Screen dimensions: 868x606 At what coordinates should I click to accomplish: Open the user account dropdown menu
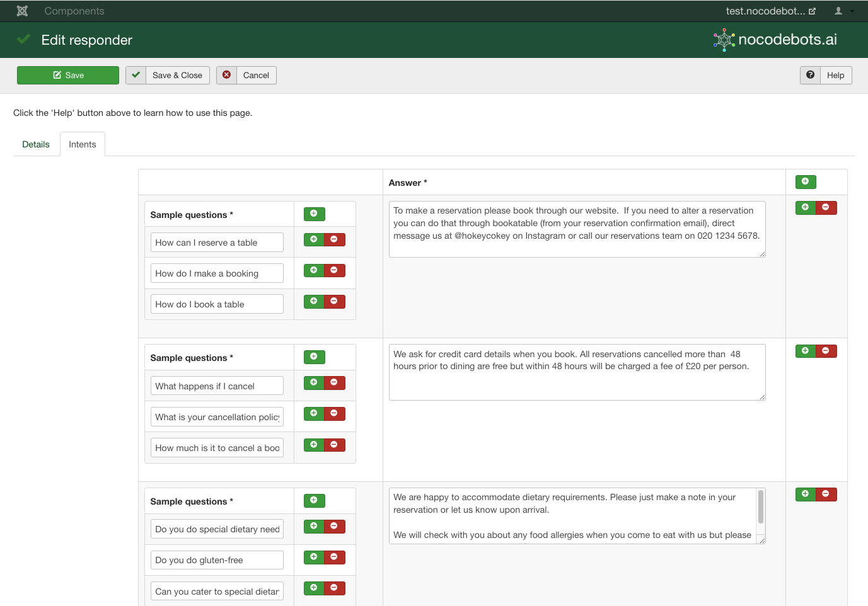click(843, 11)
